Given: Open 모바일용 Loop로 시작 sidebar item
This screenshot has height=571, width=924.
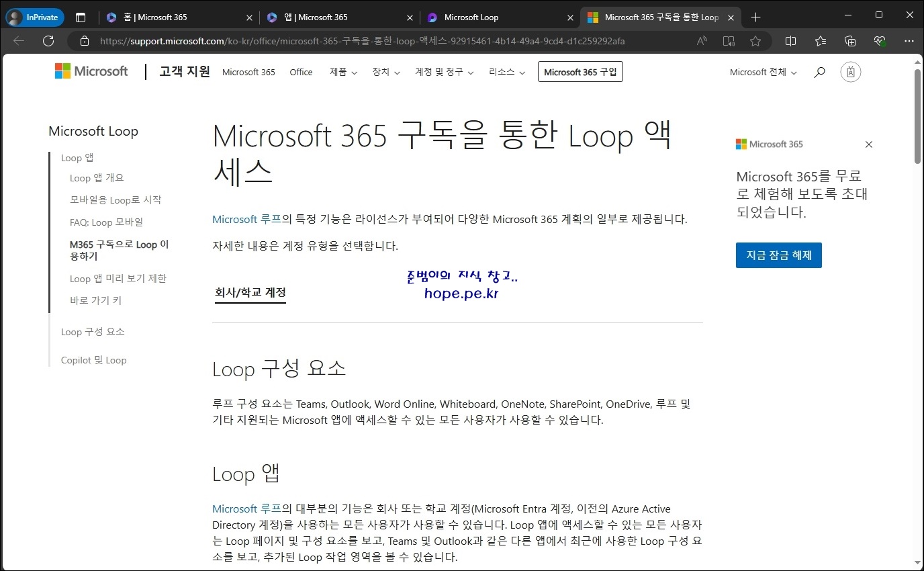Looking at the screenshot, I should pyautogui.click(x=115, y=200).
